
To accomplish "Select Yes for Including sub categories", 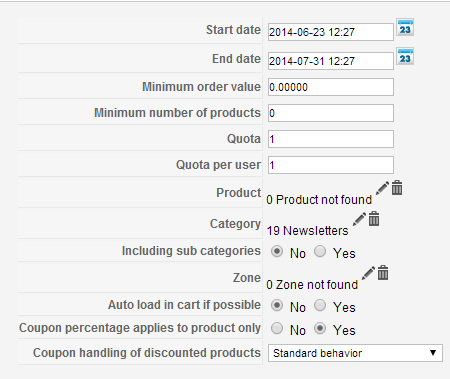I will pos(320,251).
